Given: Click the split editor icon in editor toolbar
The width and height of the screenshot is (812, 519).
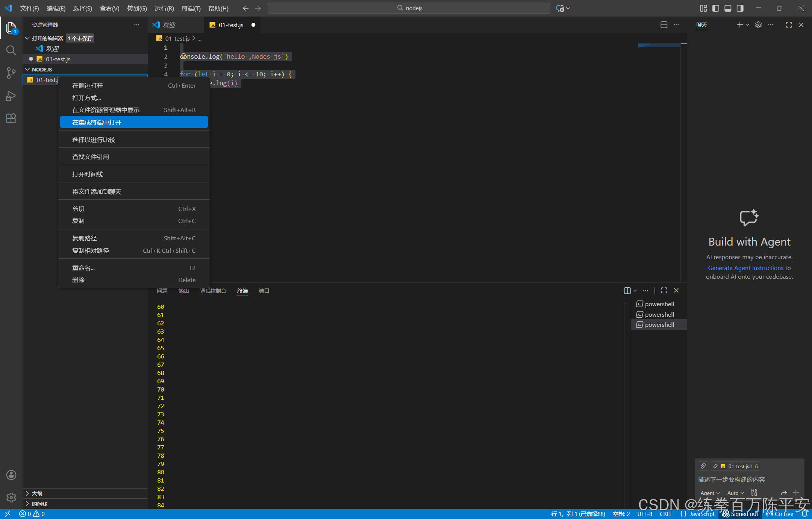Looking at the screenshot, I should click(x=664, y=25).
